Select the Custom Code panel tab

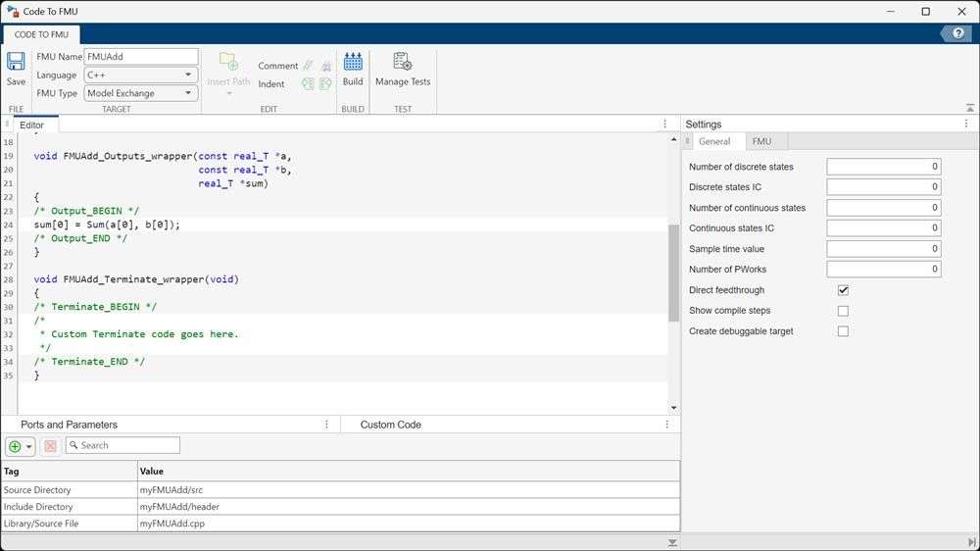(390, 425)
